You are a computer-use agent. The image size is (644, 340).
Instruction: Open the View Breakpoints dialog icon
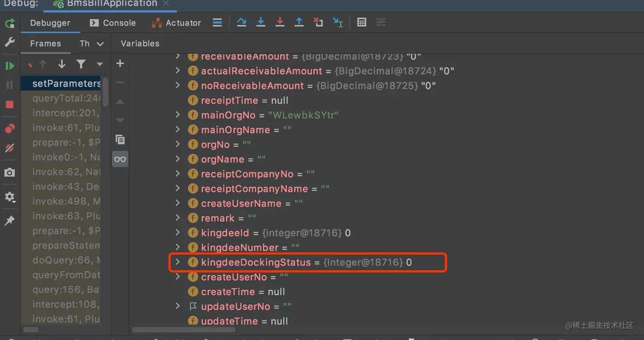tap(9, 128)
